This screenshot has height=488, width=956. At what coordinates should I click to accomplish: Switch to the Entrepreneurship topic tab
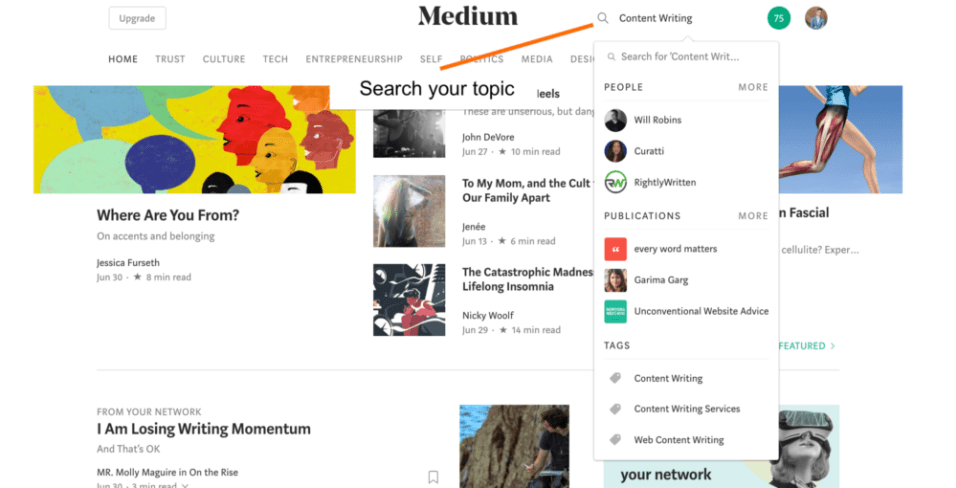click(x=354, y=59)
